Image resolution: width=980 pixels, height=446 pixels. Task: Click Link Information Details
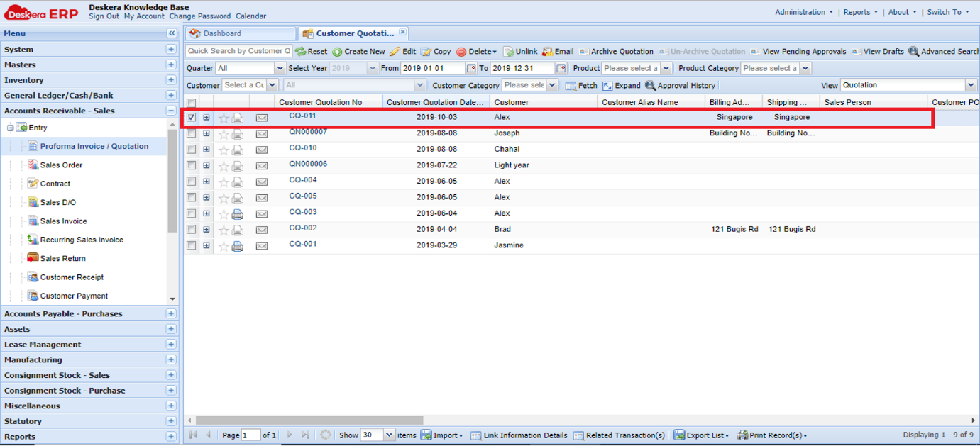(519, 435)
